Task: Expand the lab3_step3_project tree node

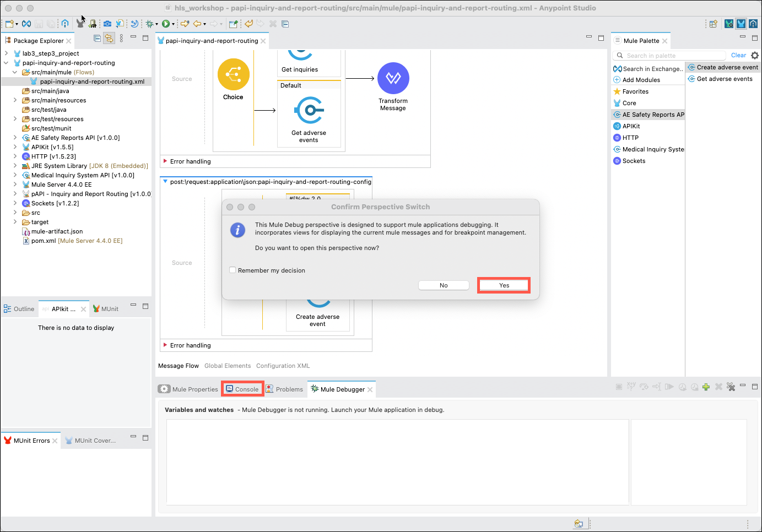Action: (6, 53)
